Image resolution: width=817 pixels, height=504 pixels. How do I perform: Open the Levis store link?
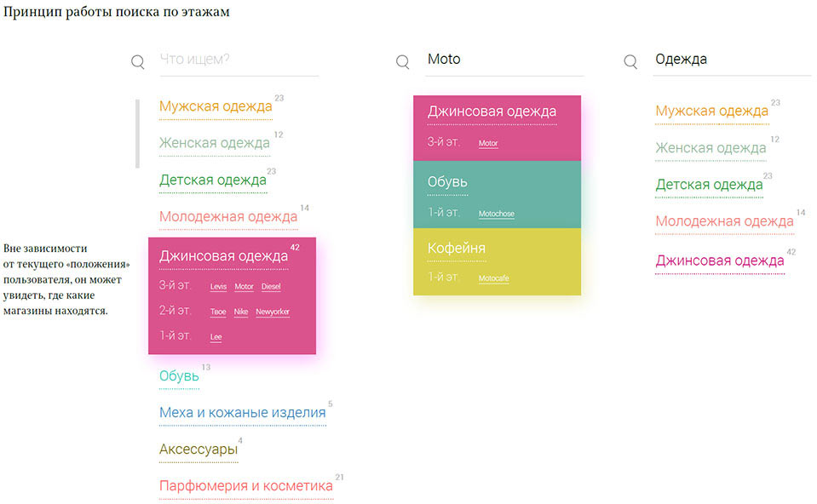218,287
